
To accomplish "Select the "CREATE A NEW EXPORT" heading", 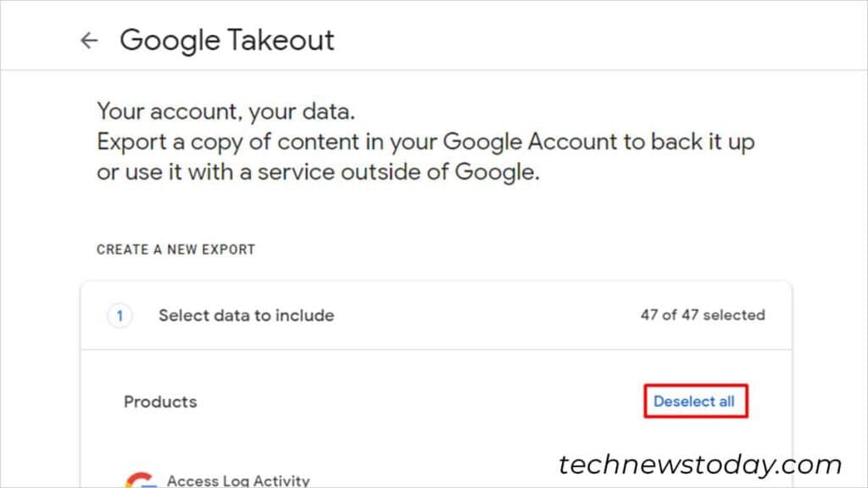I will coord(175,249).
